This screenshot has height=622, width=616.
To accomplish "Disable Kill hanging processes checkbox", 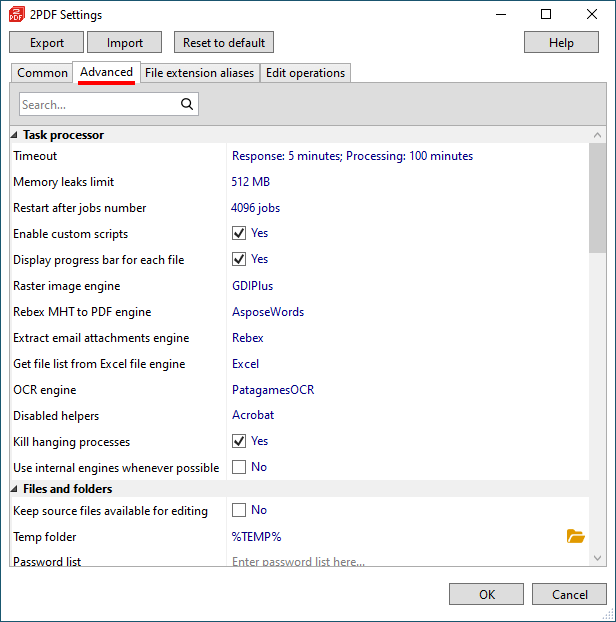I will point(239,441).
